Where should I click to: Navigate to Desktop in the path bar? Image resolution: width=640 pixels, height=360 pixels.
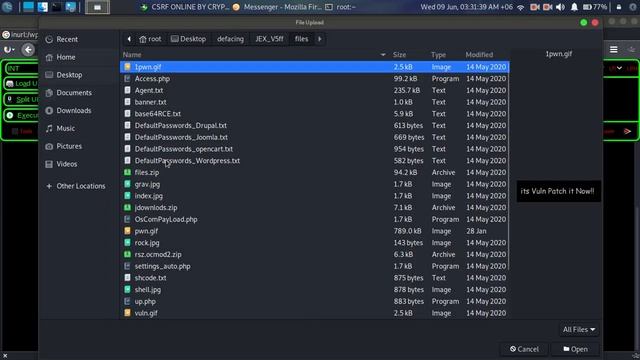pyautogui.click(x=188, y=39)
